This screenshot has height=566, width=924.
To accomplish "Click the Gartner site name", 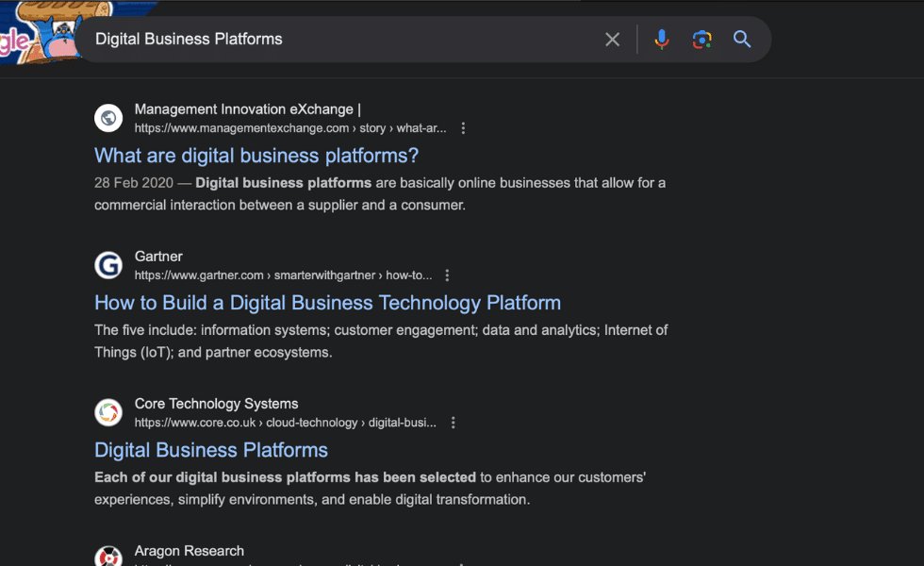I will pos(158,257).
